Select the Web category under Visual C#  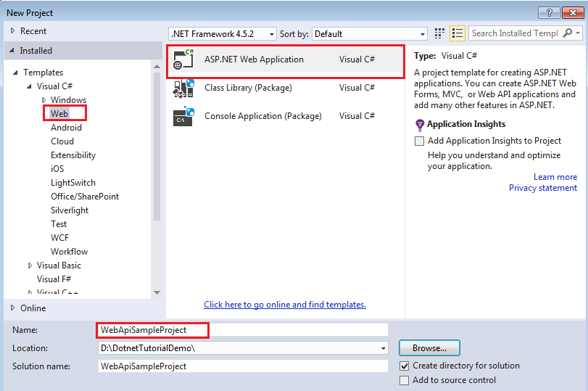59,114
